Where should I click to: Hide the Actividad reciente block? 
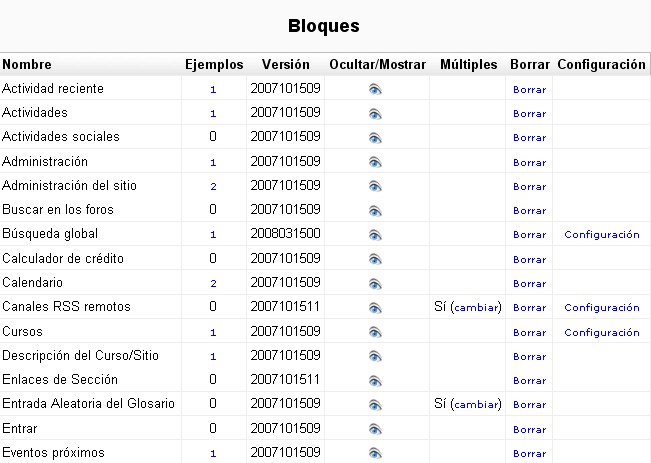pyautogui.click(x=375, y=89)
